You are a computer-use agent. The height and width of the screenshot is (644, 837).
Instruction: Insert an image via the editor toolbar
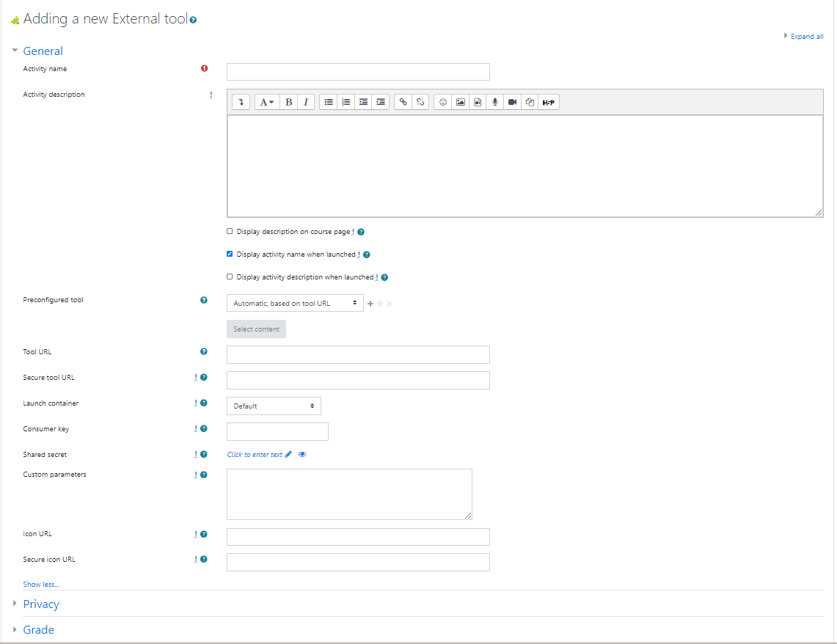(x=461, y=103)
